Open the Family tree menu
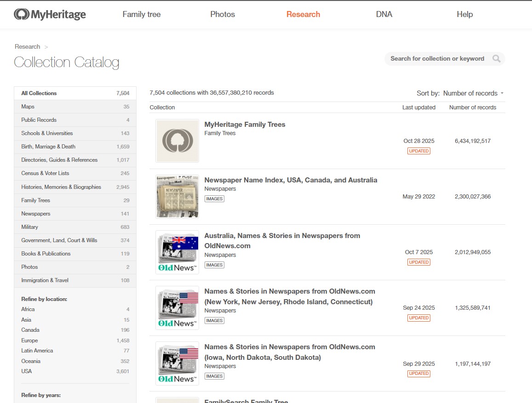This screenshot has width=532, height=403. (x=141, y=14)
